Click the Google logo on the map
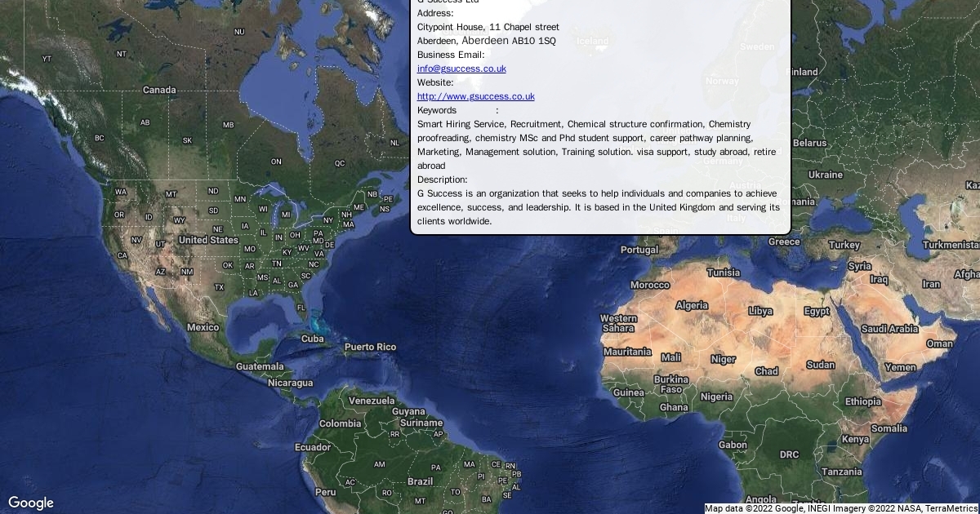 pyautogui.click(x=31, y=503)
